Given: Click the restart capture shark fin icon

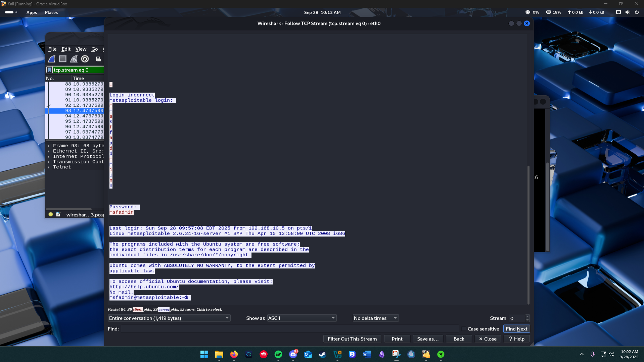Looking at the screenshot, I should 74,59.
